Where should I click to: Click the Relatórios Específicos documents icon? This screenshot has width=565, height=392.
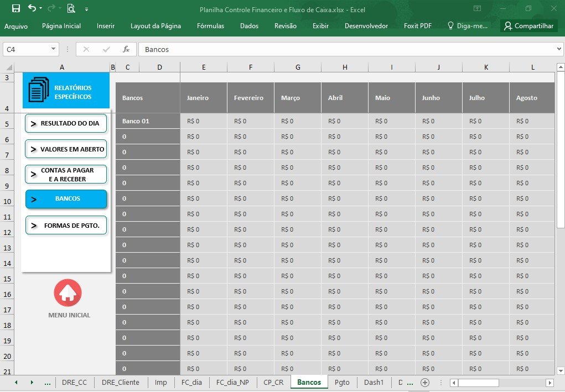(x=39, y=90)
